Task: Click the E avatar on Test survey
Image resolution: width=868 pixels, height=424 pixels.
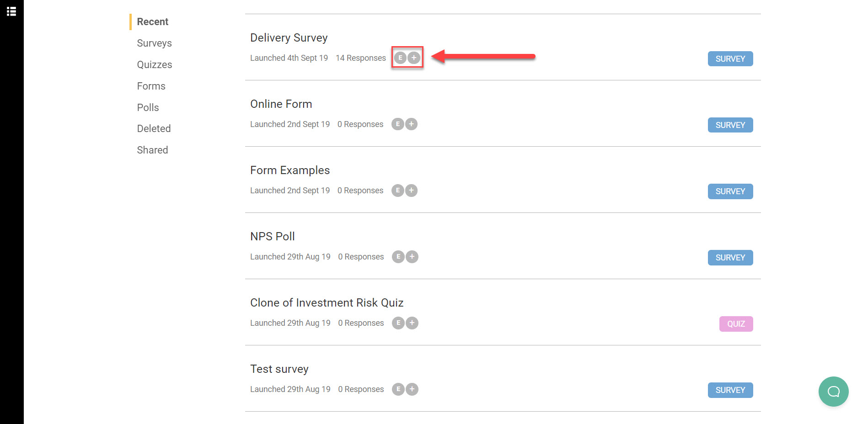Action: [398, 389]
